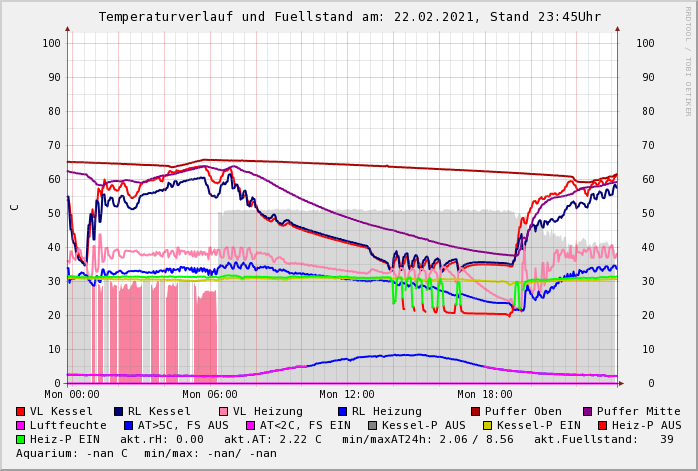Select the magenta Luftfeuchte legend swatch

(x=21, y=426)
